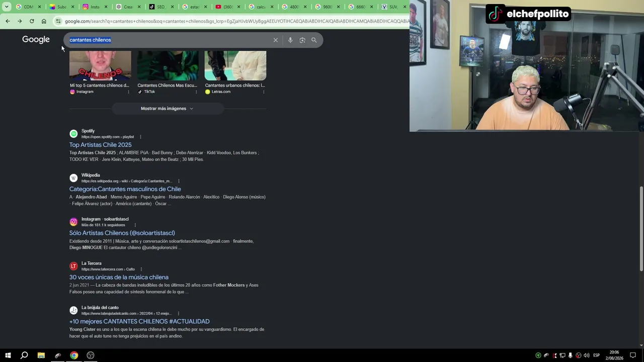Go to the Google logo homepage
This screenshot has height=362, width=644.
(x=36, y=40)
